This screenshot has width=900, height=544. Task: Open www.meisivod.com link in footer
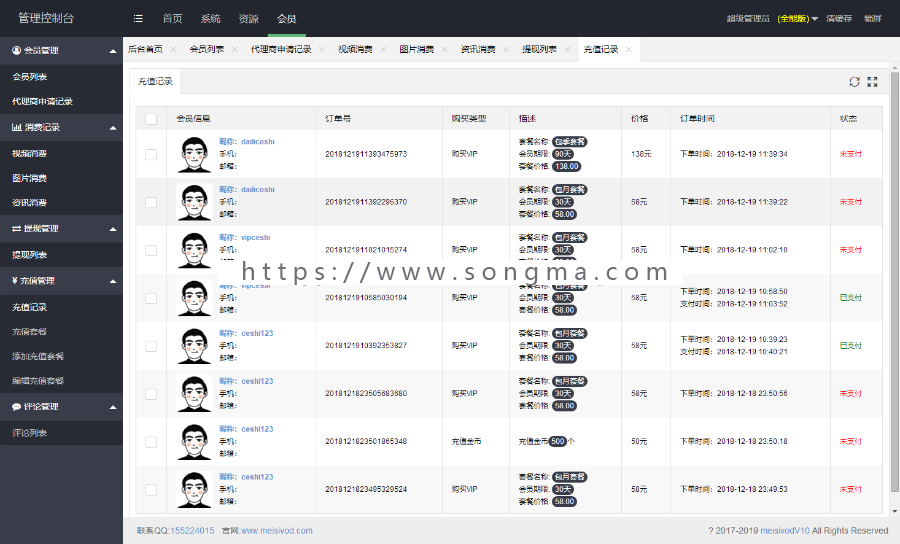point(277,531)
